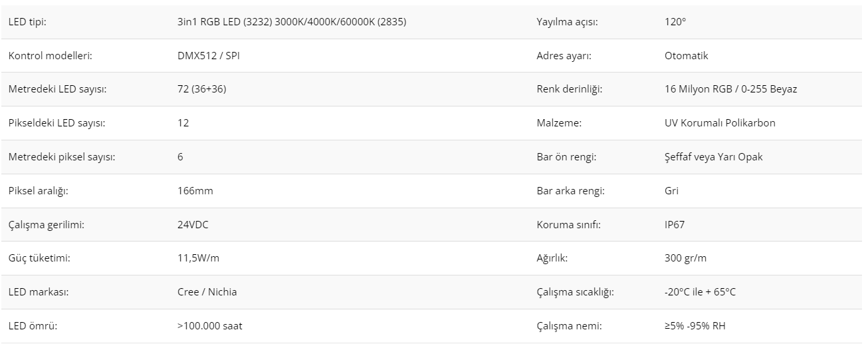868x348 pixels.
Task: Select the 'Gri' bar back color value
Action: coord(671,191)
